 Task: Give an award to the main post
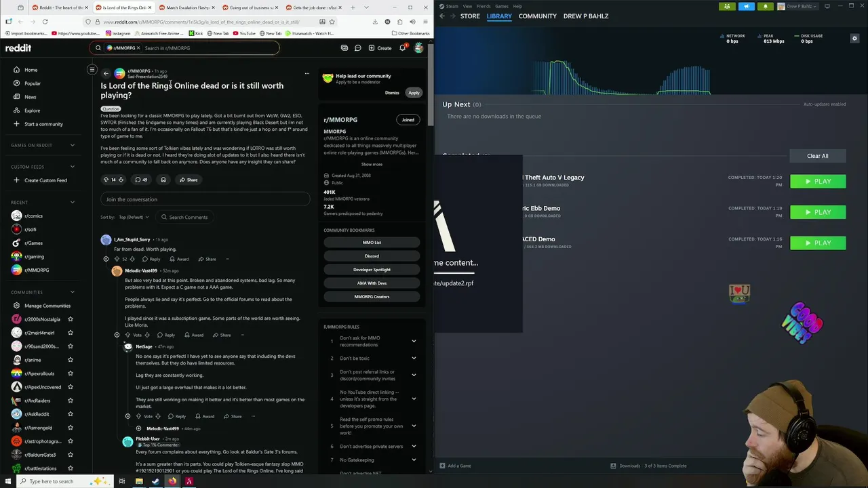tap(163, 180)
